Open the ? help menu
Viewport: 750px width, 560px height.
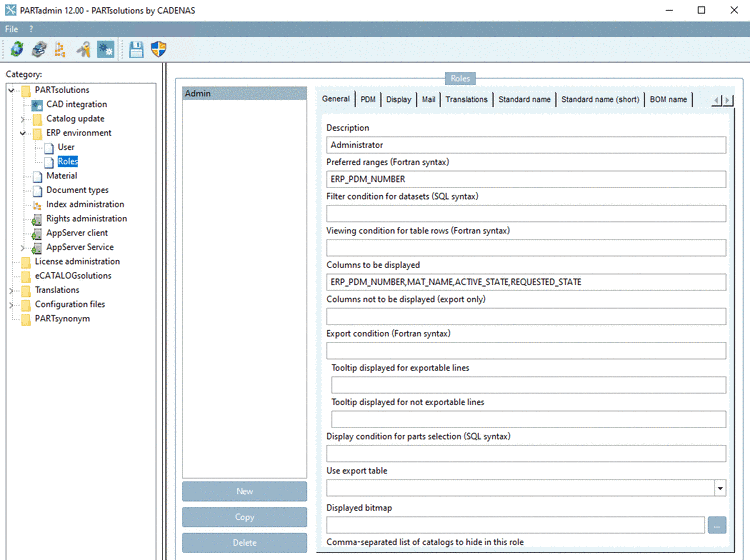(31, 29)
